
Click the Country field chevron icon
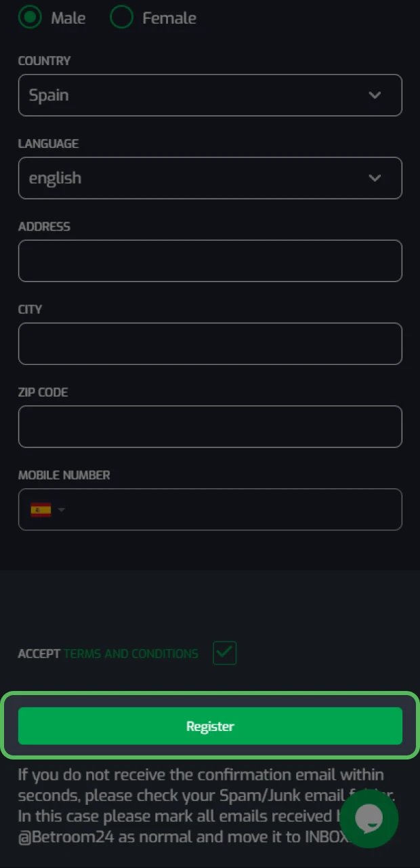(x=375, y=95)
